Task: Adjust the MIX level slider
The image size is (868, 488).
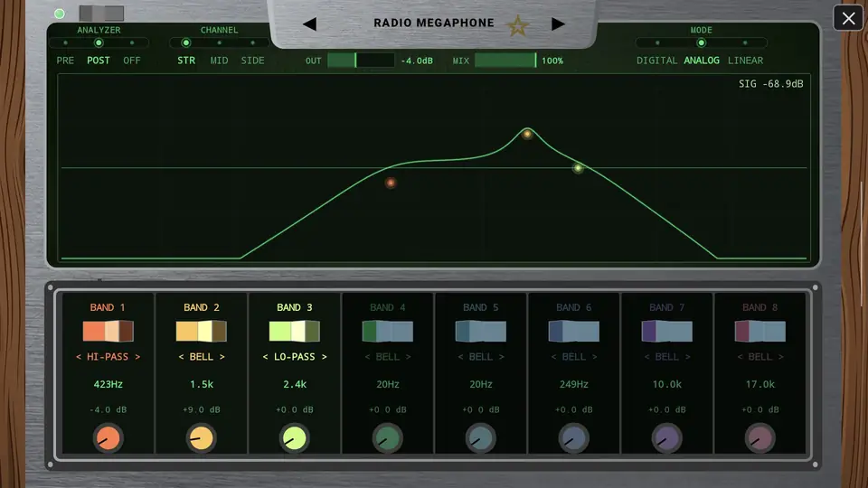Action: [505, 61]
